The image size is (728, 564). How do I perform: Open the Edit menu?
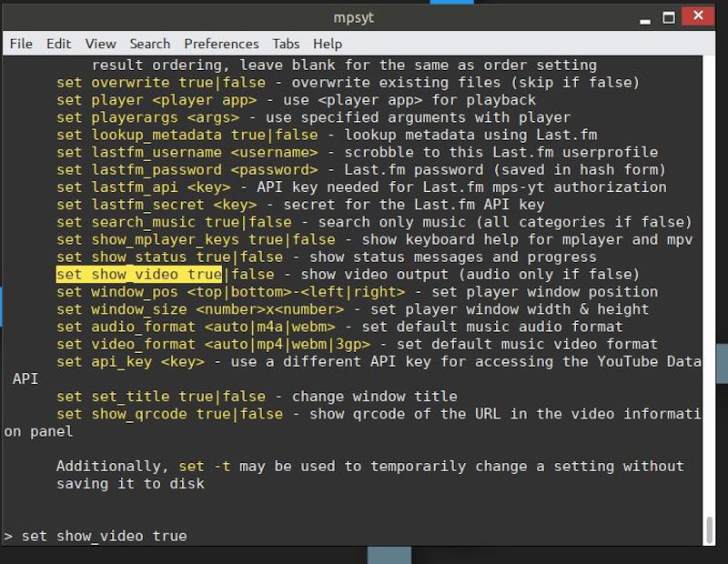tap(56, 44)
